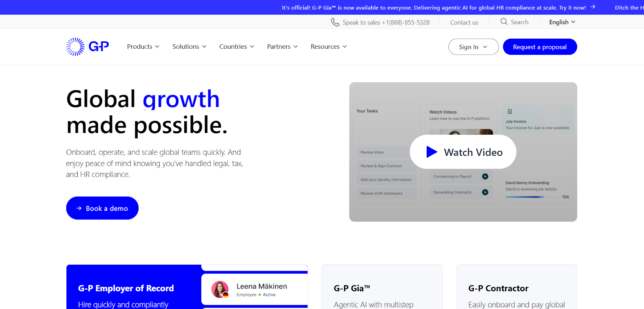Click the Ditch the banner text
Viewport: 644px width, 309px height.
(x=629, y=8)
